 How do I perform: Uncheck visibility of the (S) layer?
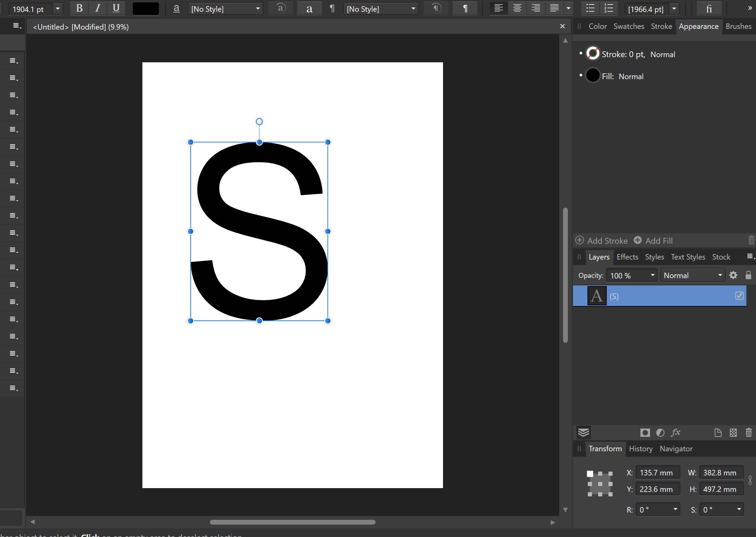pos(739,296)
